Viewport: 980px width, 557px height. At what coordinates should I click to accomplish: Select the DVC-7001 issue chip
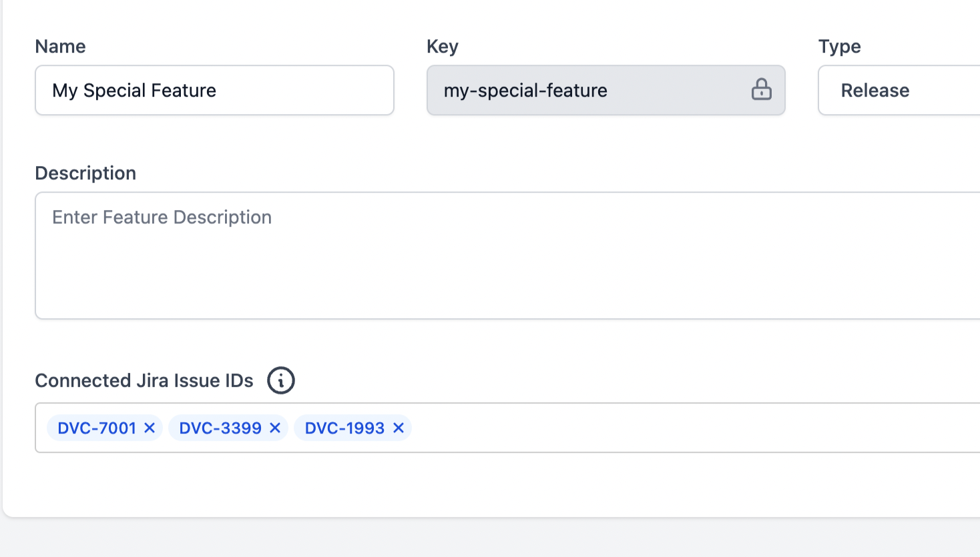click(97, 428)
